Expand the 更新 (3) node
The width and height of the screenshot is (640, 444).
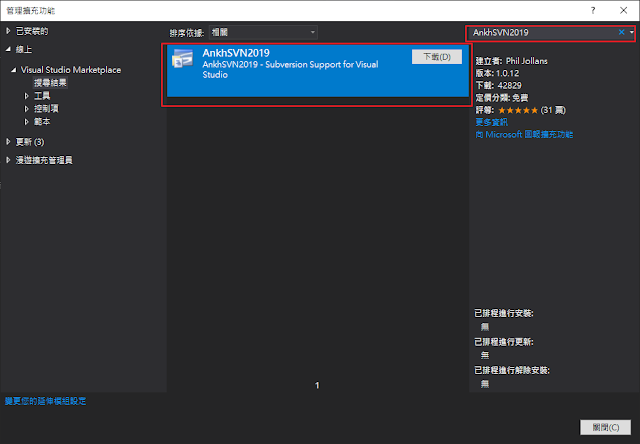[8, 142]
